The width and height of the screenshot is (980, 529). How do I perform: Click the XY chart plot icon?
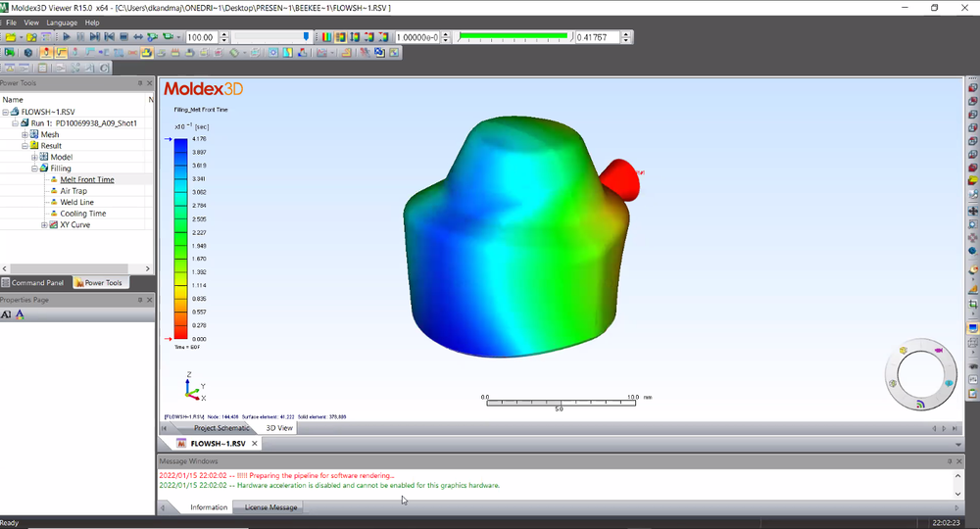(x=321, y=53)
